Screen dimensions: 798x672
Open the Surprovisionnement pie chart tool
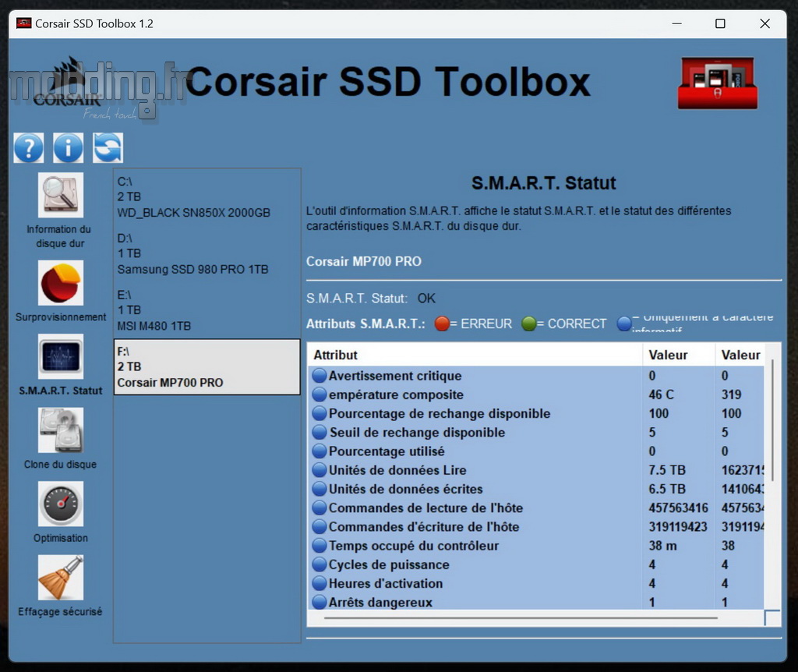click(x=61, y=283)
